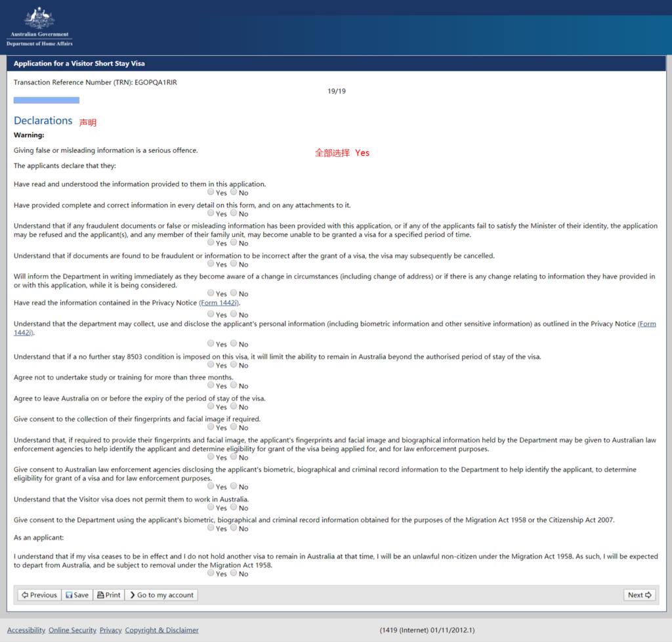Click the 'Declarations' page heading
Image resolution: width=672 pixels, height=642 pixels.
pyautogui.click(x=43, y=120)
